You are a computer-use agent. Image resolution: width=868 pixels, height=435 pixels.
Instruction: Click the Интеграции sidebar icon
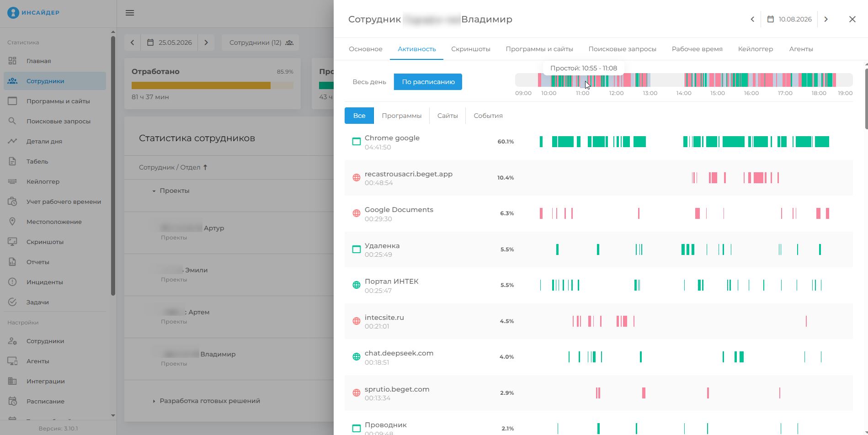(12, 381)
